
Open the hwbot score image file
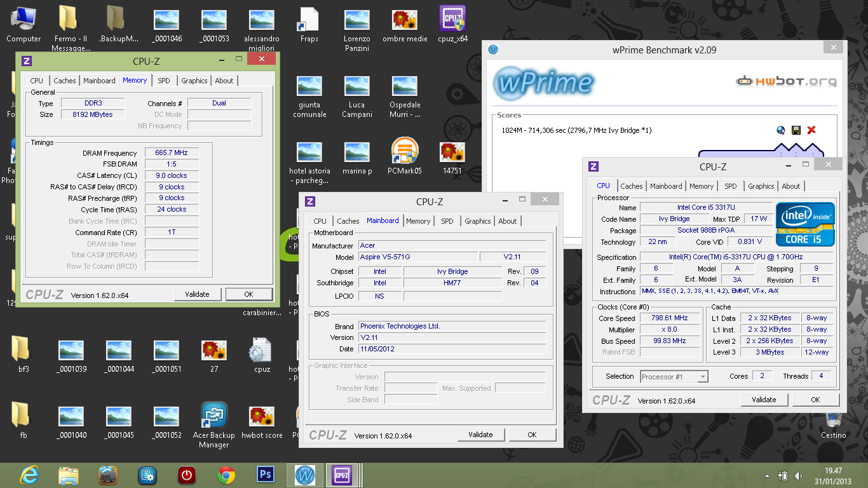click(x=262, y=421)
